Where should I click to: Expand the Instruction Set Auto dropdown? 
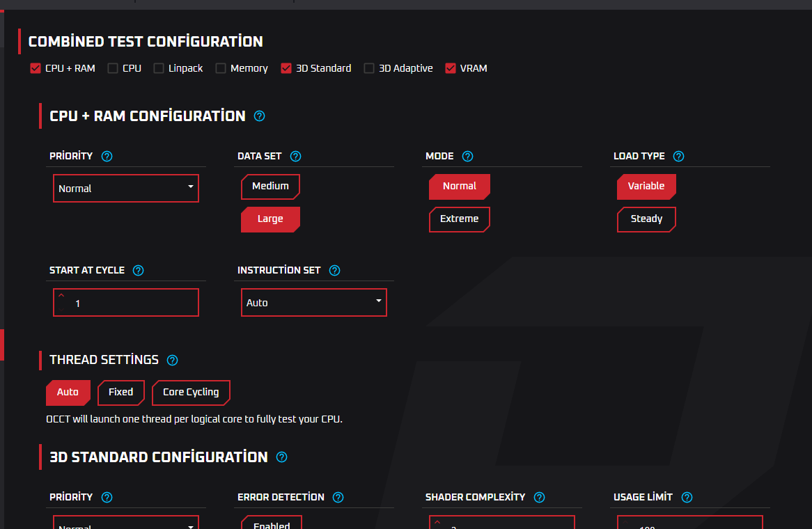click(x=313, y=303)
